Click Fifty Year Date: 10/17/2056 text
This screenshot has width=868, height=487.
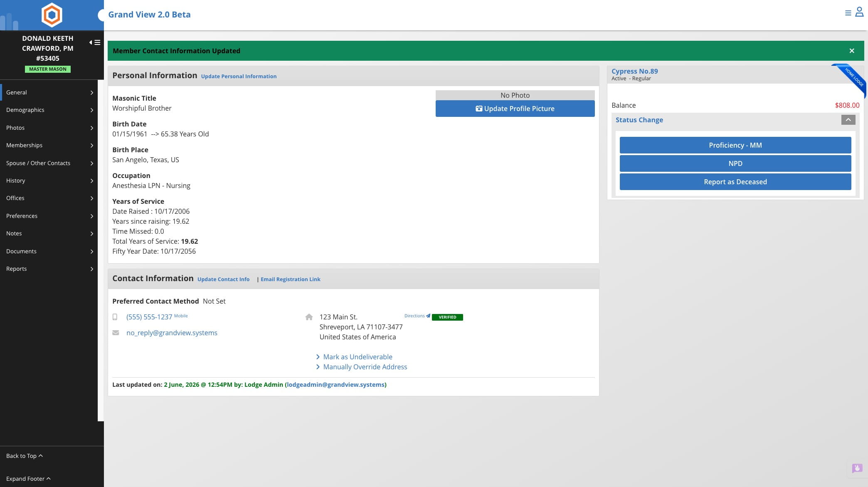point(154,251)
